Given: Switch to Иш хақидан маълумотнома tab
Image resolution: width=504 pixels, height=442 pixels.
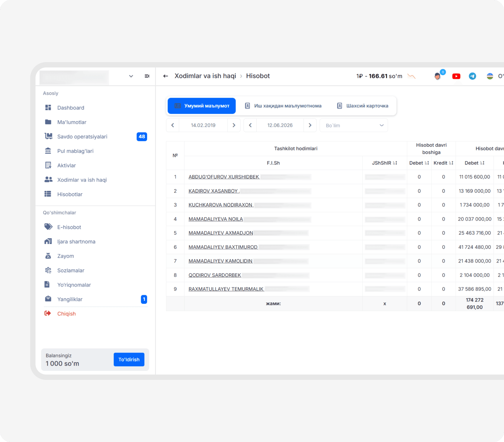Looking at the screenshot, I should click(x=283, y=106).
